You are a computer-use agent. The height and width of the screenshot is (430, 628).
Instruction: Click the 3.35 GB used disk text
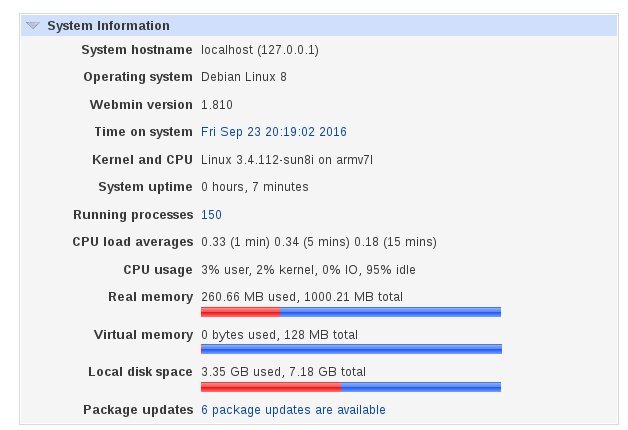coord(241,372)
